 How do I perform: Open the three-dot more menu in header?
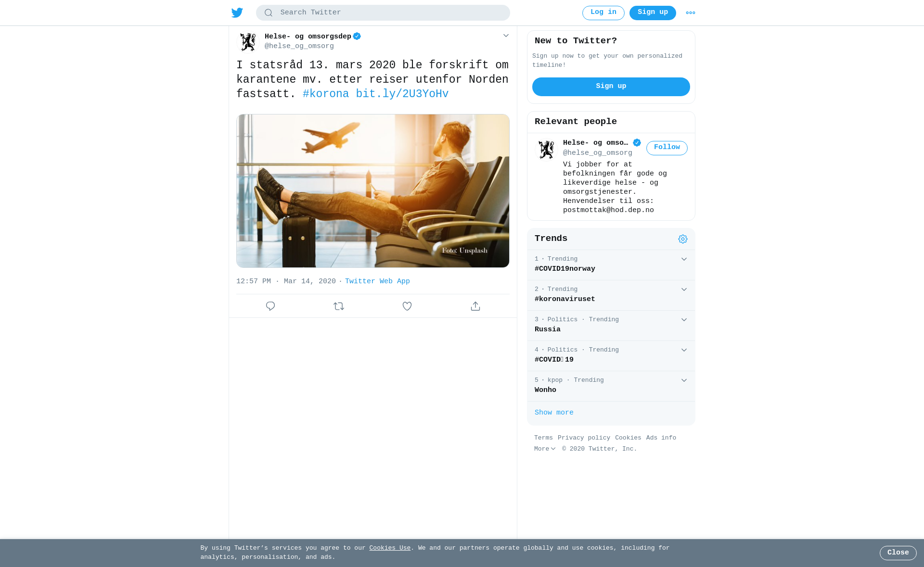691,13
